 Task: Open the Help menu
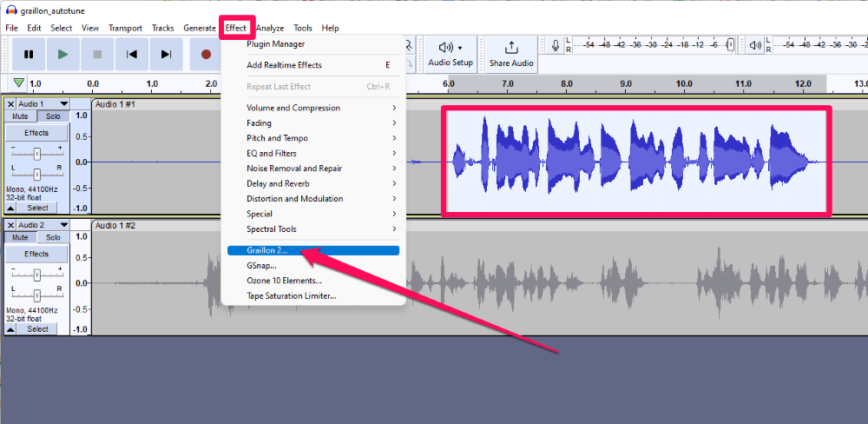coord(330,28)
